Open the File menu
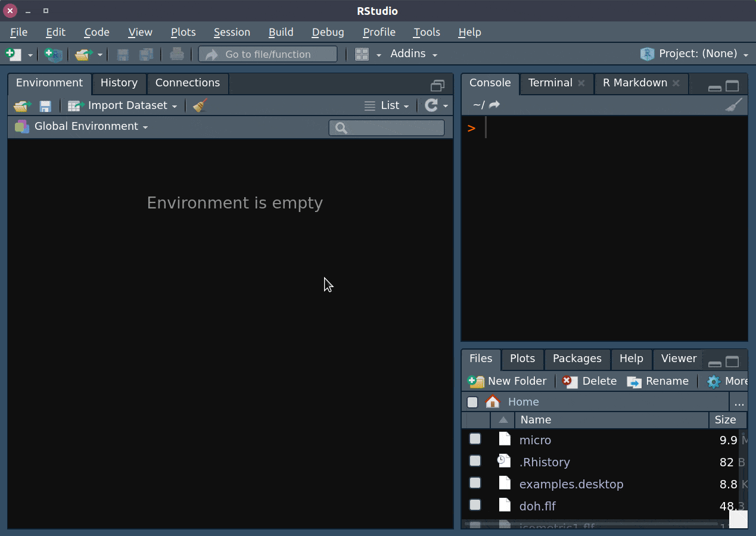The width and height of the screenshot is (756, 536). click(x=18, y=32)
